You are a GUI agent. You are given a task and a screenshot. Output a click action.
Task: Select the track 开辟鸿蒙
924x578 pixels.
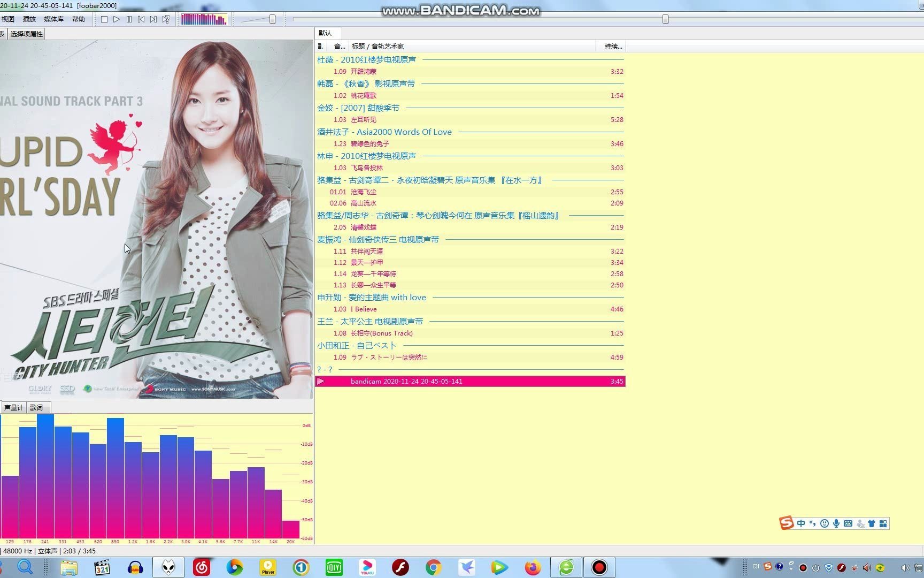(470, 72)
